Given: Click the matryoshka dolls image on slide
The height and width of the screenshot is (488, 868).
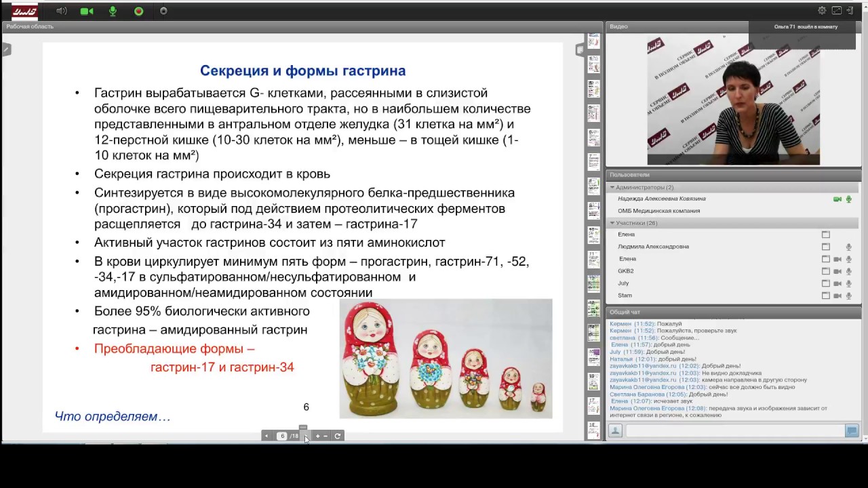Looking at the screenshot, I should [446, 359].
